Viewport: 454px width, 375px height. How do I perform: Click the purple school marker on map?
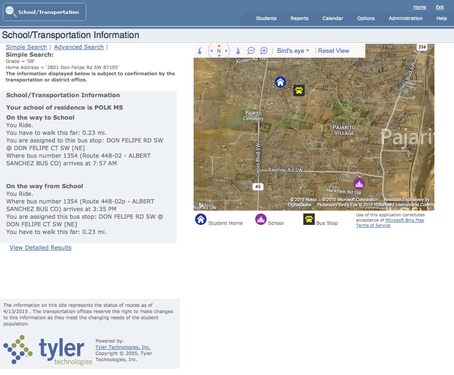359,184
